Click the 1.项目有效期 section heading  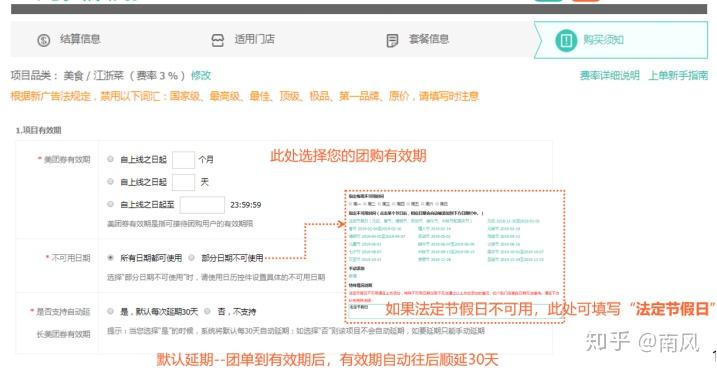point(38,130)
